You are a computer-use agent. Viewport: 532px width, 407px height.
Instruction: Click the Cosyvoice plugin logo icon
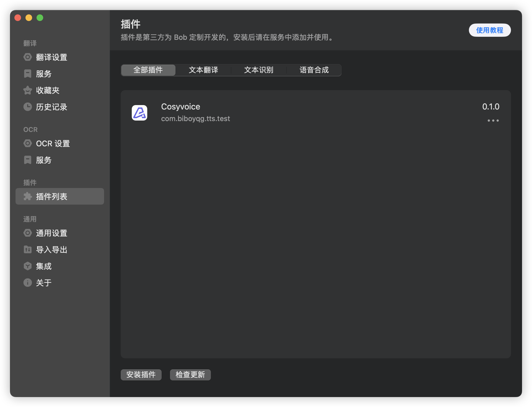(140, 113)
